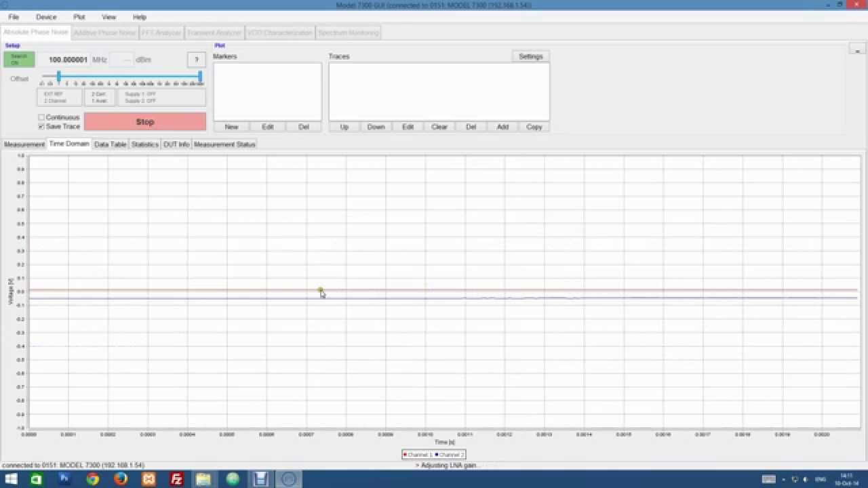Open the Help menu
868x488 pixels.
(140, 17)
